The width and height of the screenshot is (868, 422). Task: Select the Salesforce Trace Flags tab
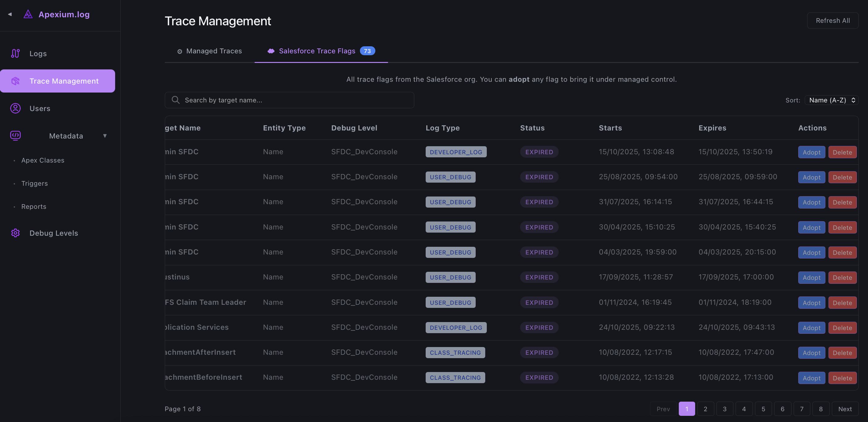tap(321, 51)
